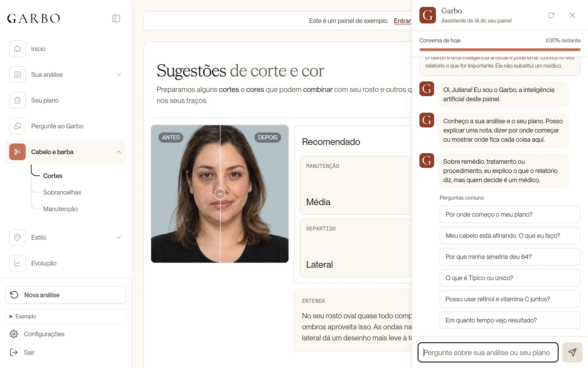Click the before/after comparison slider handle

pyautogui.click(x=220, y=194)
